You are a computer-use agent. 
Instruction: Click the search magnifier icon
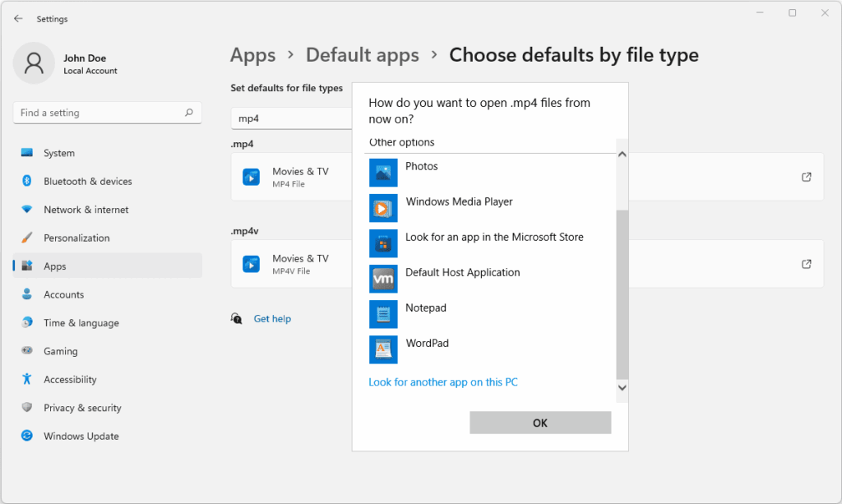coord(189,112)
